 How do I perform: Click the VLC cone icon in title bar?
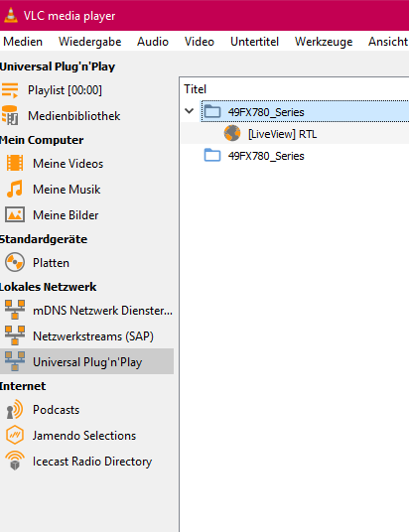point(11,16)
